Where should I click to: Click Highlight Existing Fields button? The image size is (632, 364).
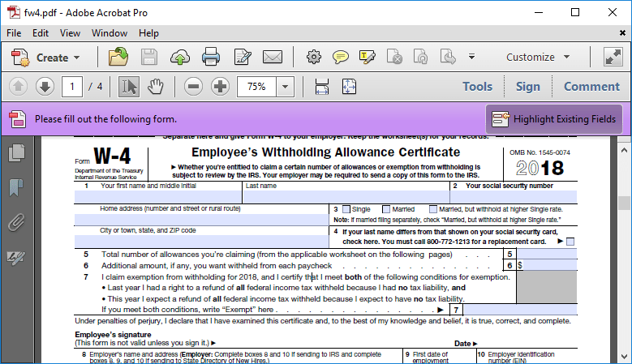[x=554, y=119]
